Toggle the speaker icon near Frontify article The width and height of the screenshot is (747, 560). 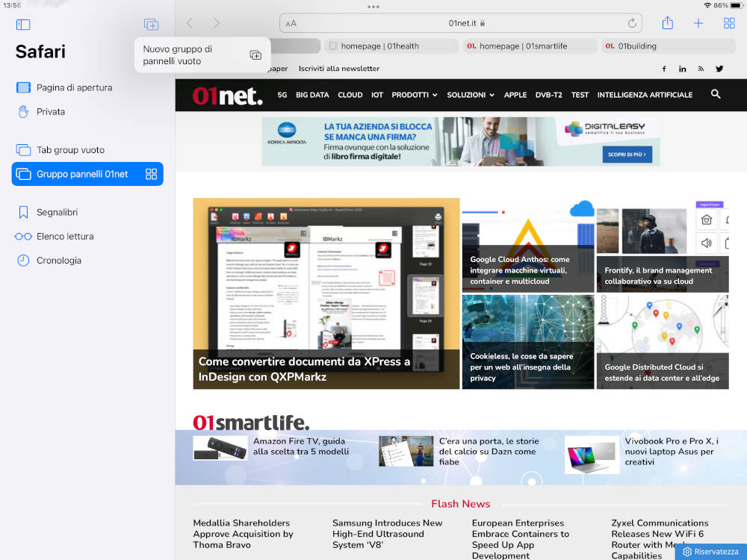(708, 242)
